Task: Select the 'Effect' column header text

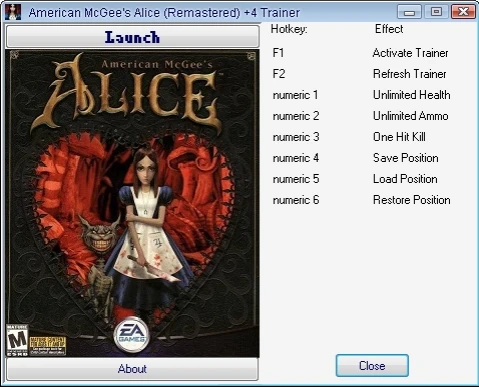Action: 389,29
